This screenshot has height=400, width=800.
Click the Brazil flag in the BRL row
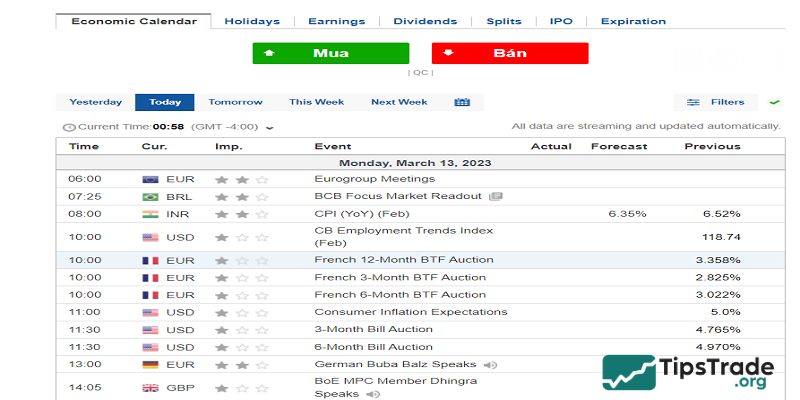(x=151, y=196)
